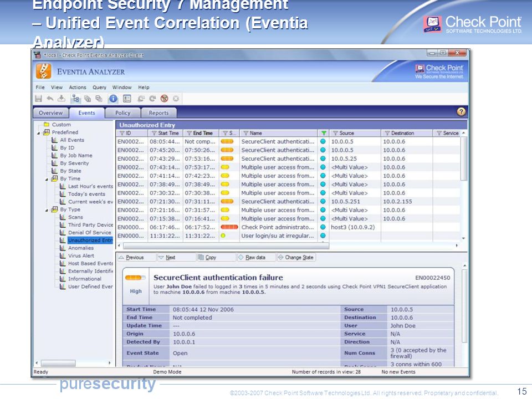Click the grey cancel X toolbar icon
Image resolution: width=532 pixels, height=399 pixels.
coord(176,99)
